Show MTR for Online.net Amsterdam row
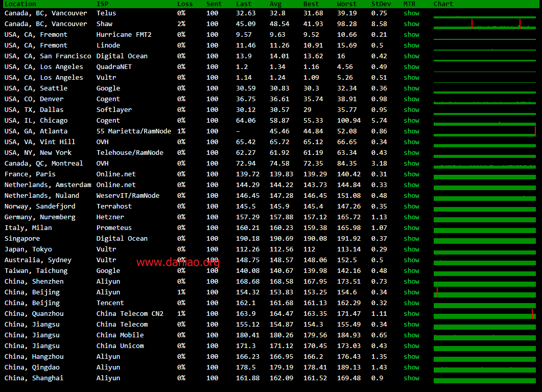The image size is (542, 392). 411,185
